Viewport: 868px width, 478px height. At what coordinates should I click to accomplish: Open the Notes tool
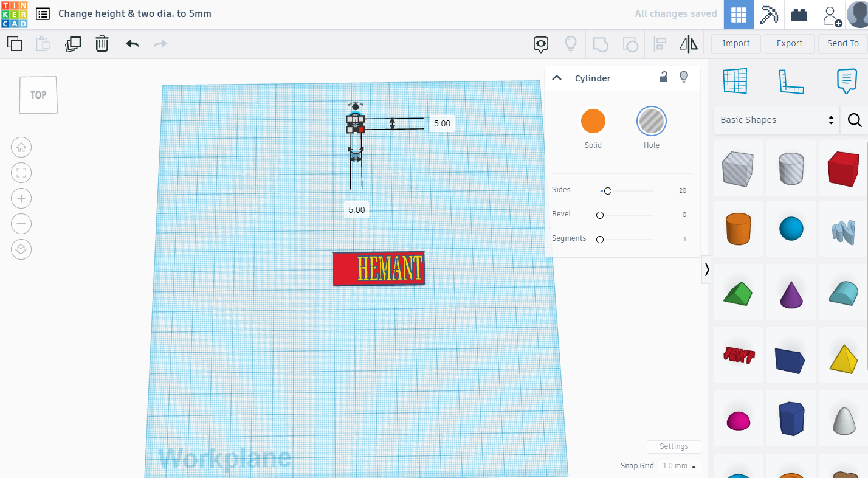click(x=847, y=81)
